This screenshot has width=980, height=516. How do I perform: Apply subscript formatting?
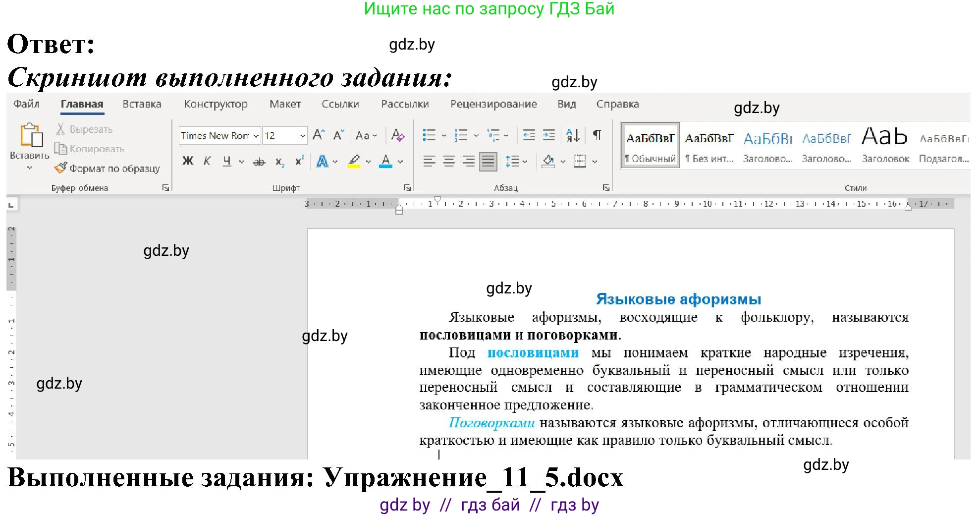click(279, 161)
